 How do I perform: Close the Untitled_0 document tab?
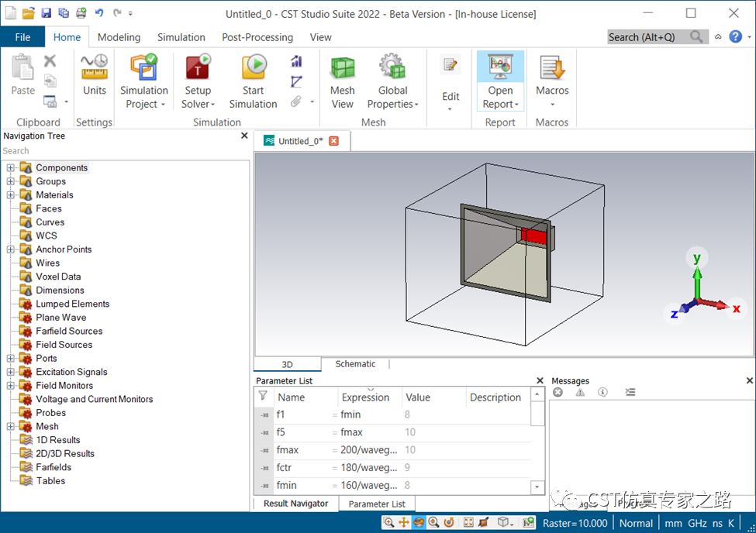[x=333, y=141]
